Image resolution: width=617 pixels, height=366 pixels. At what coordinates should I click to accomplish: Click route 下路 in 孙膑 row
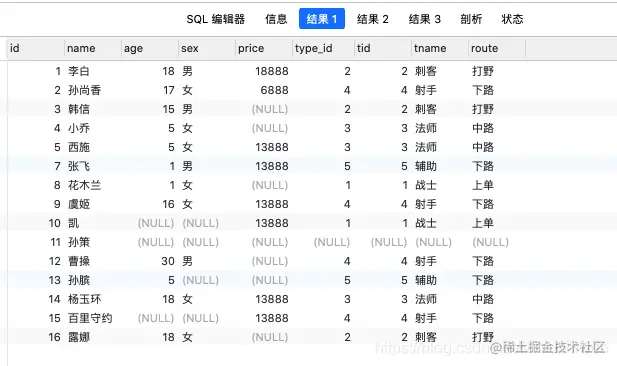(x=483, y=280)
